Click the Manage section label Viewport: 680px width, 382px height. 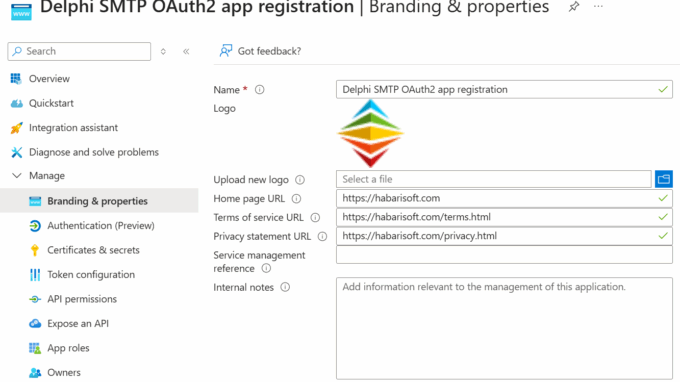[47, 176]
